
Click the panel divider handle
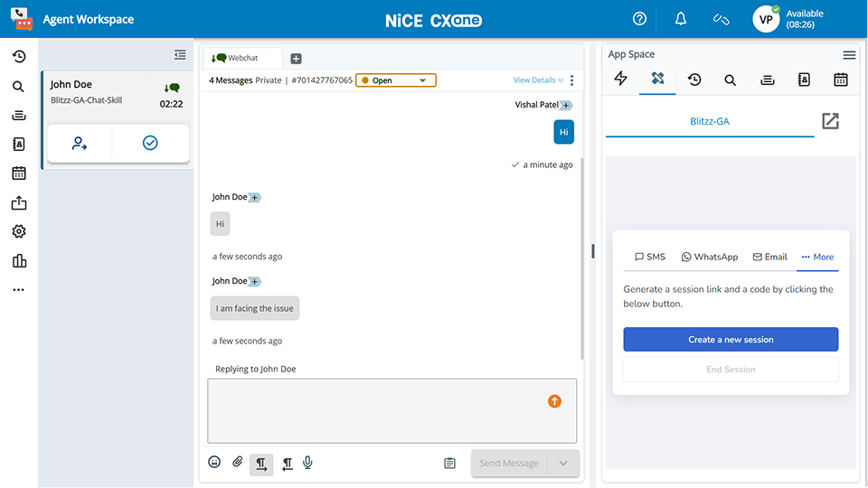click(593, 252)
